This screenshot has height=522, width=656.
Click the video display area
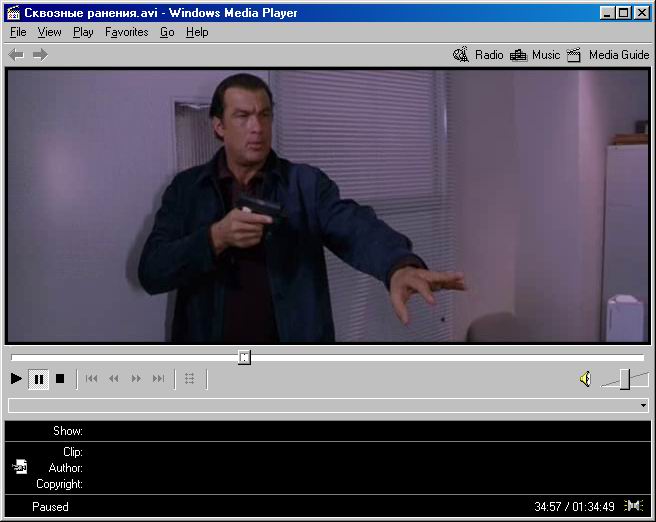click(x=328, y=206)
